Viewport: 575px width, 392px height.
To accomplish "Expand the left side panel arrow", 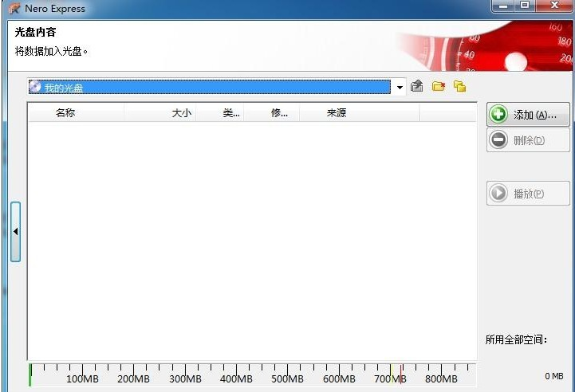I will point(15,232).
